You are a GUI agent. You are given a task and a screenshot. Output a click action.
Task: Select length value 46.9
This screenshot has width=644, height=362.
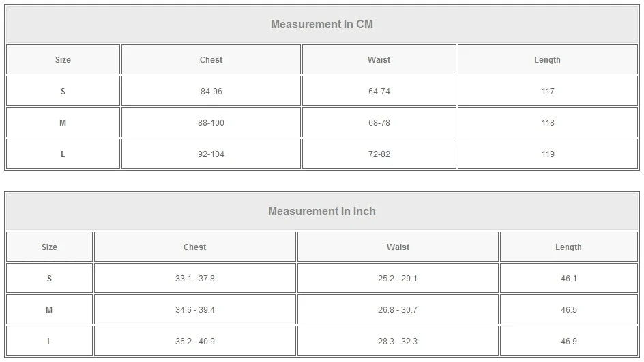(569, 342)
